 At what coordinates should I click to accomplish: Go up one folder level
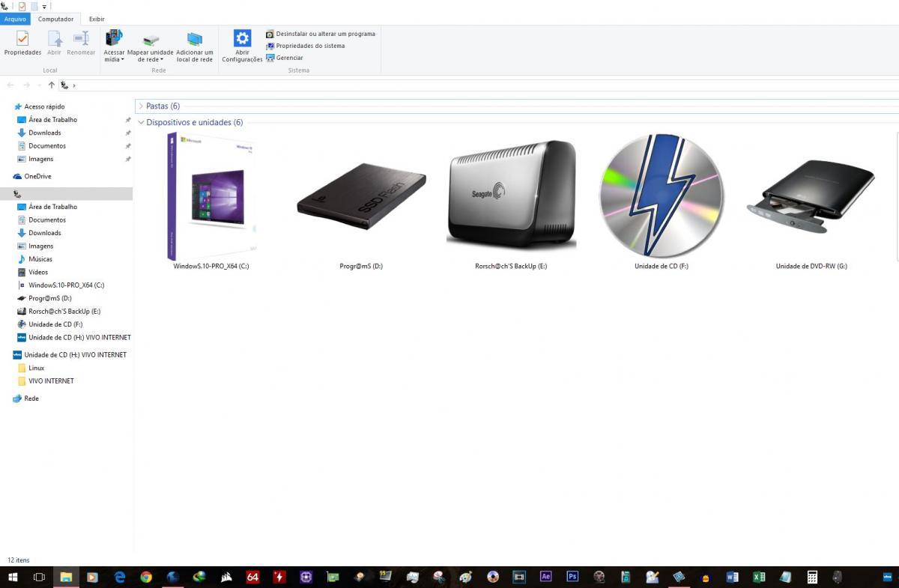coord(51,85)
